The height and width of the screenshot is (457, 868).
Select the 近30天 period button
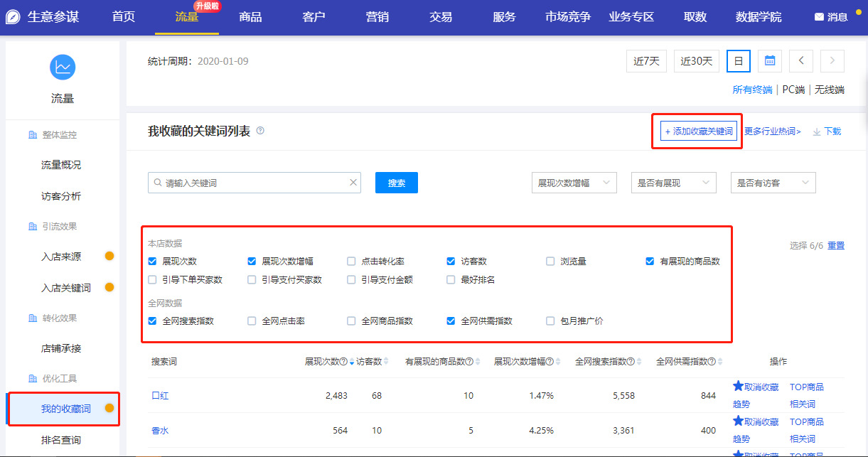[x=697, y=61]
